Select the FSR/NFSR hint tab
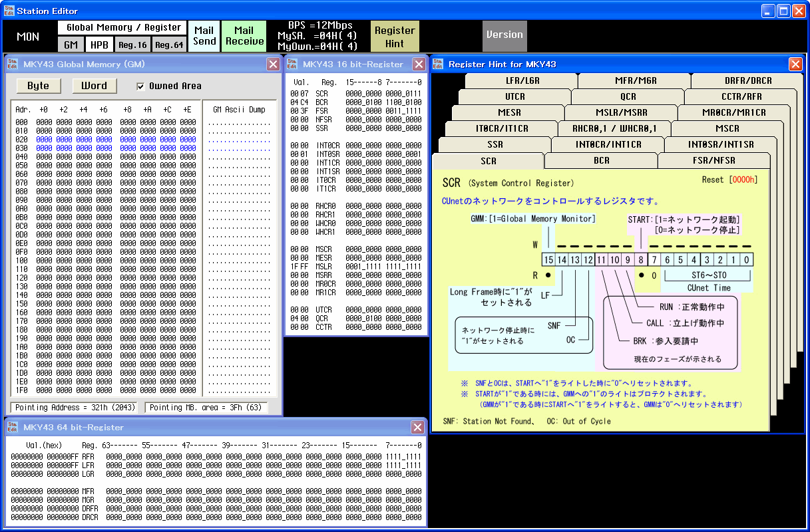Screen dimensions: 810x532 click(713, 161)
